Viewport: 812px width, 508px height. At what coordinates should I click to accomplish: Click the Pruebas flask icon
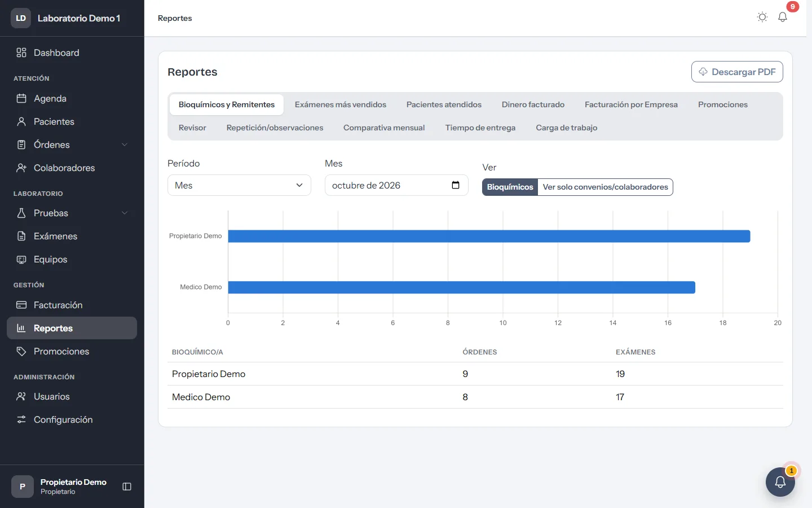coord(21,213)
